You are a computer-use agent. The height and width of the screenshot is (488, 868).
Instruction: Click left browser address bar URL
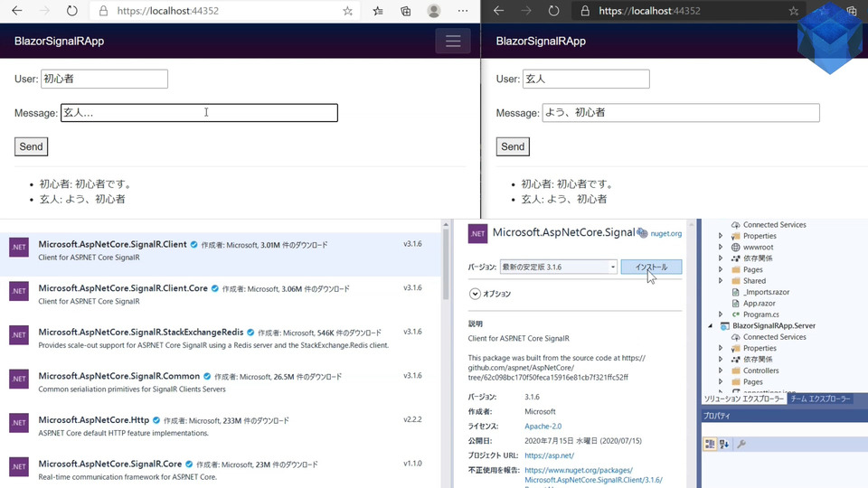click(168, 11)
